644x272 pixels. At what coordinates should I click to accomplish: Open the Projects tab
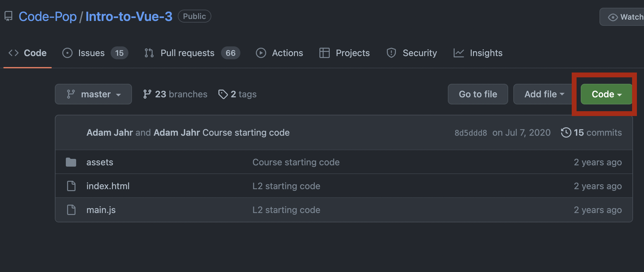pos(344,53)
